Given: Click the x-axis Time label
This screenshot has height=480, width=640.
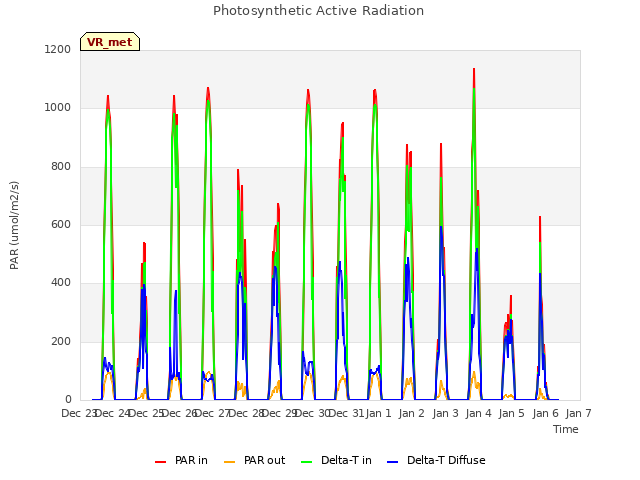Looking at the screenshot, I should click(566, 429).
